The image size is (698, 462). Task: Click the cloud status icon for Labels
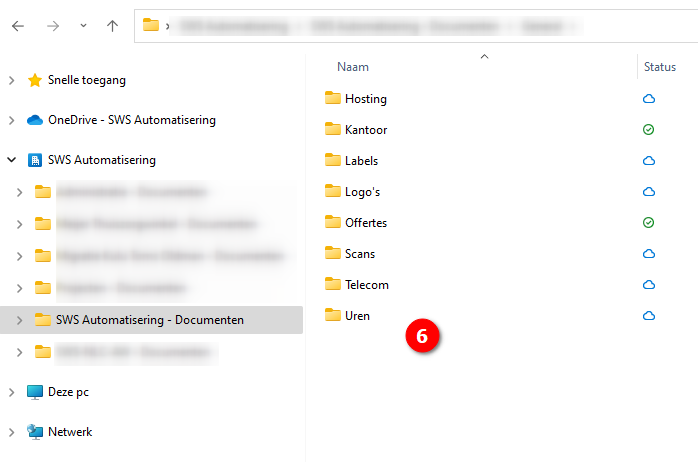(648, 161)
